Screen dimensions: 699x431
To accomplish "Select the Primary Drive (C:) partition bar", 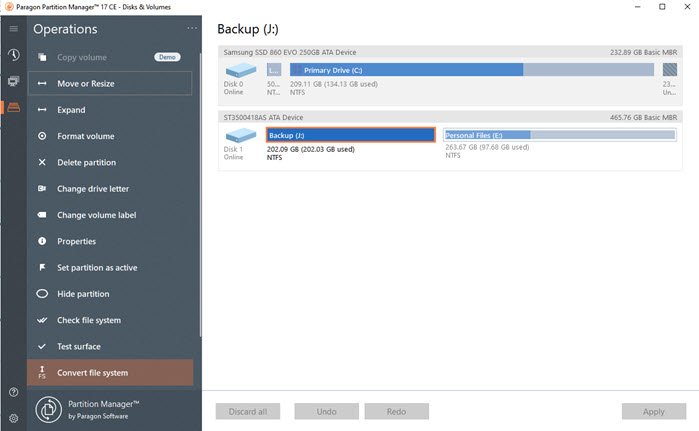I will [472, 70].
